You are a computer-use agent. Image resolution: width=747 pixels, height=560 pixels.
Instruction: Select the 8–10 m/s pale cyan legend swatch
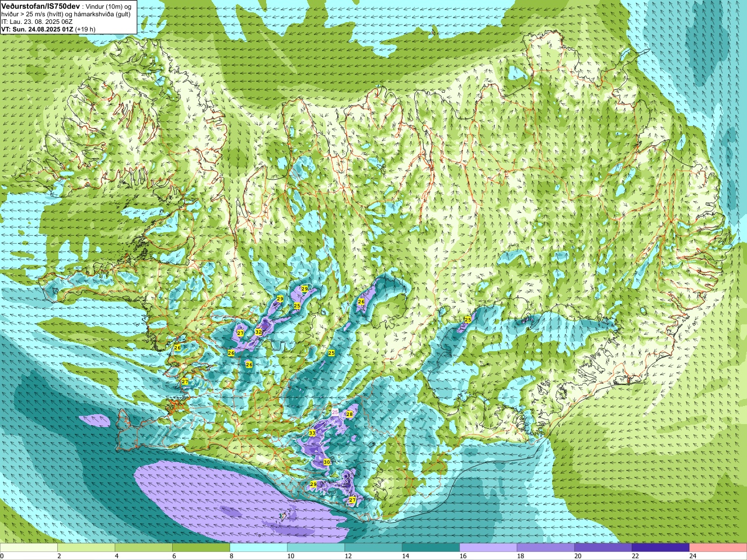tap(259, 548)
